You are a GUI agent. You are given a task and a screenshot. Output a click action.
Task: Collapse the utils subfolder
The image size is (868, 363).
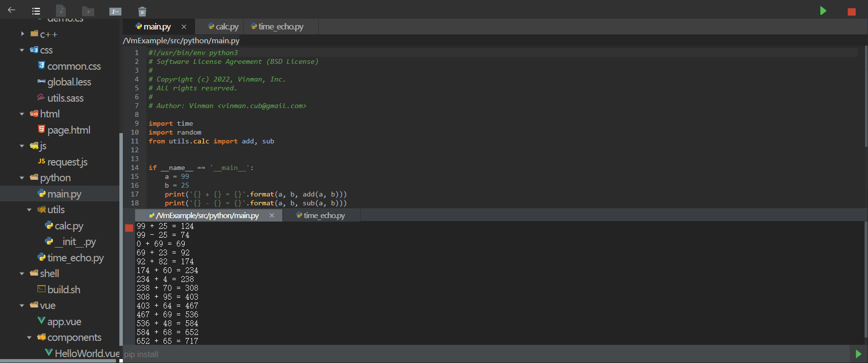coord(29,210)
